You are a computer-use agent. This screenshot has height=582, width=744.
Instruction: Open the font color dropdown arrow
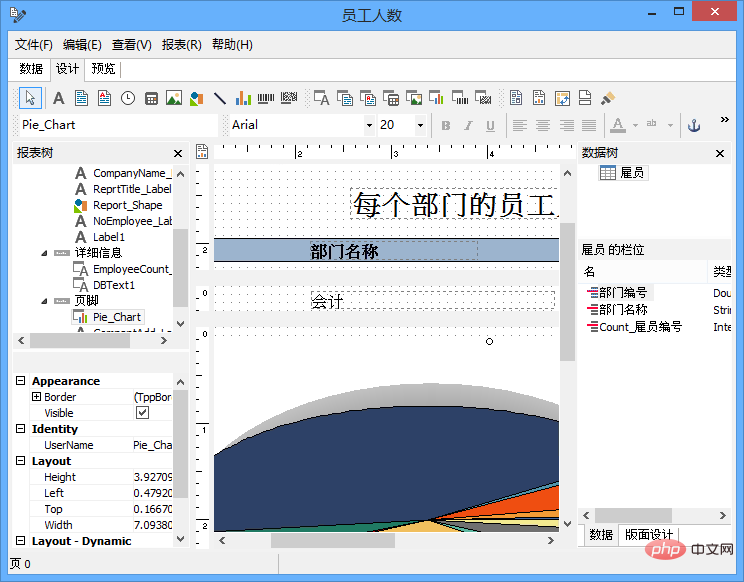[635, 125]
